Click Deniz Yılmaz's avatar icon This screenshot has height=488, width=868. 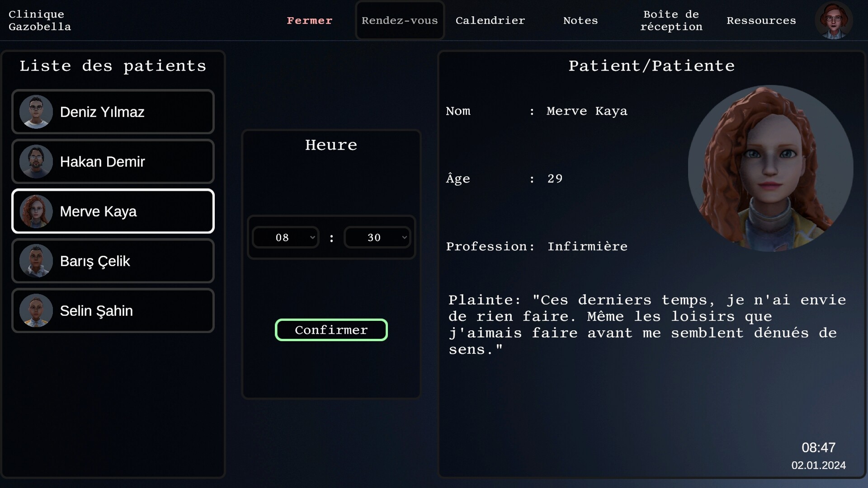(36, 112)
